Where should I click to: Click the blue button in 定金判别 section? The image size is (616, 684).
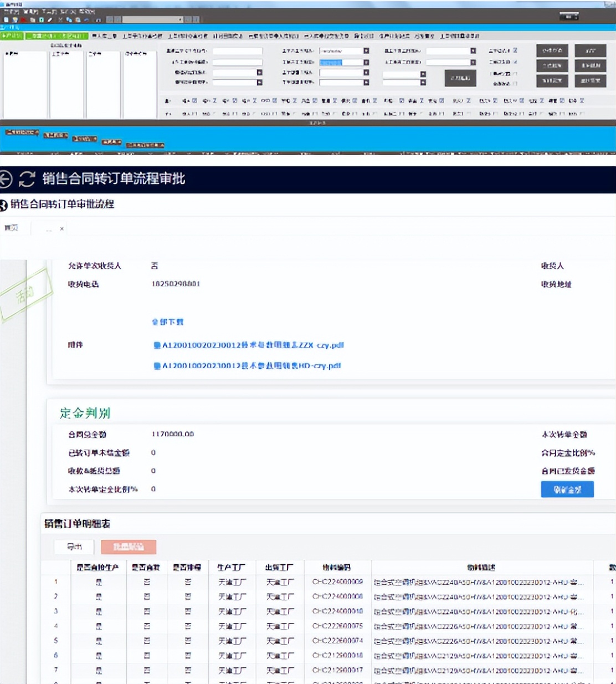pyautogui.click(x=567, y=489)
